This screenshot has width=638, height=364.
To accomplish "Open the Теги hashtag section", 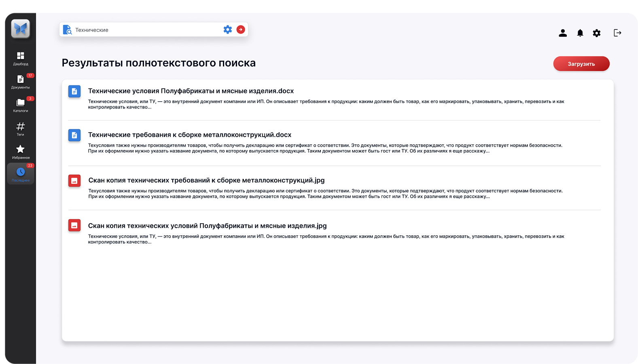I will tap(21, 129).
